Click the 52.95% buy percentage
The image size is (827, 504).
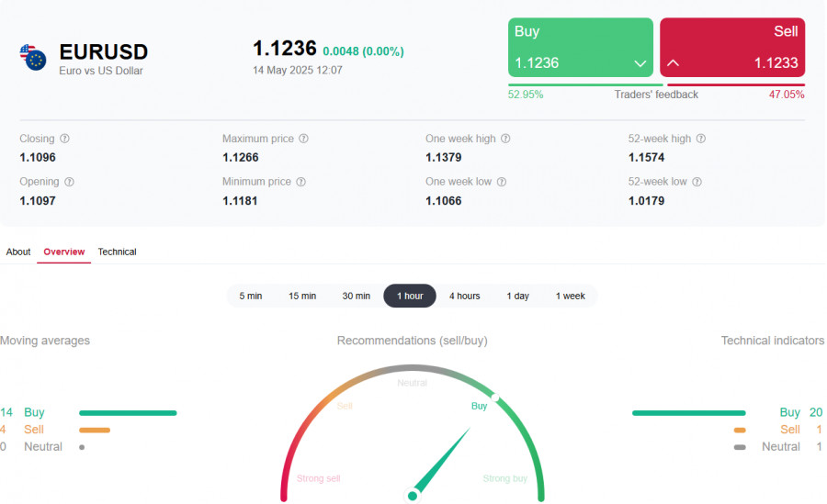coord(526,95)
